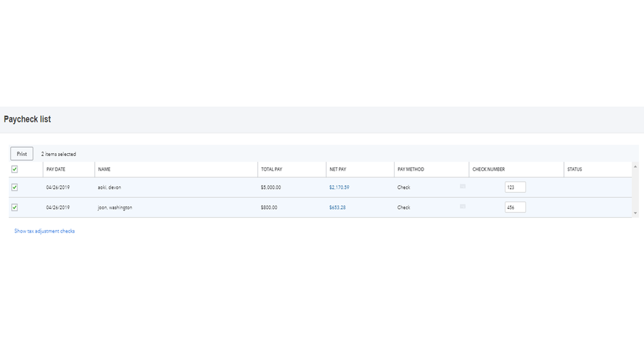Viewport: 644px width, 362px height.
Task: Toggle the select-all checkbox in table header
Action: [x=15, y=169]
